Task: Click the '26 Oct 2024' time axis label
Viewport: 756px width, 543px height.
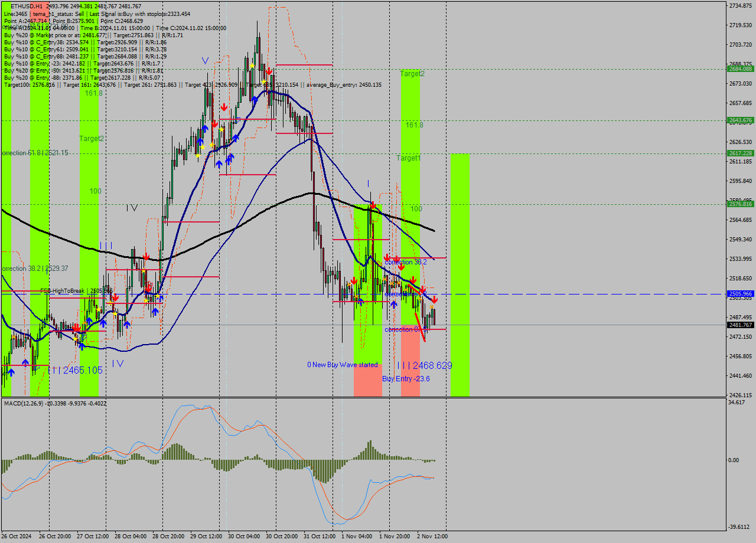Action: [x=17, y=537]
